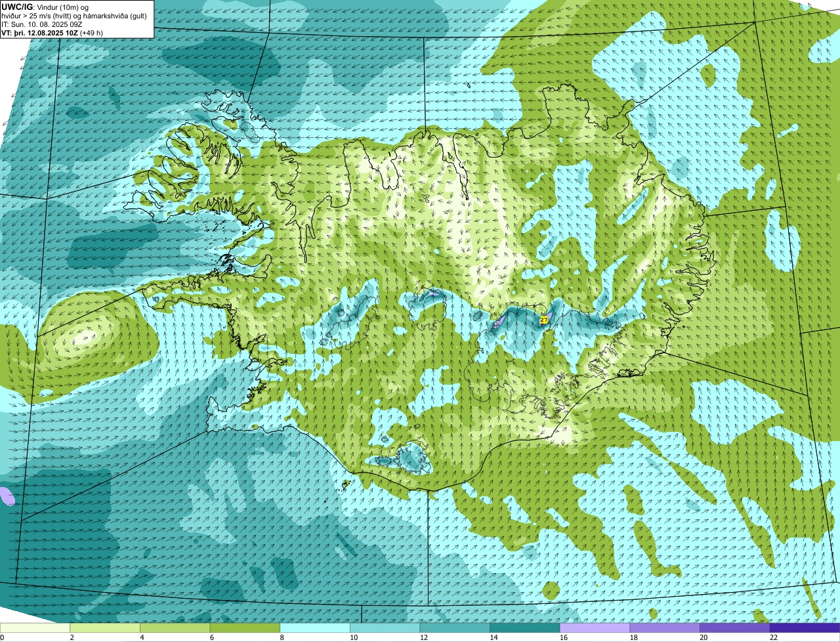Click the legend scale label "16"

[563, 637]
